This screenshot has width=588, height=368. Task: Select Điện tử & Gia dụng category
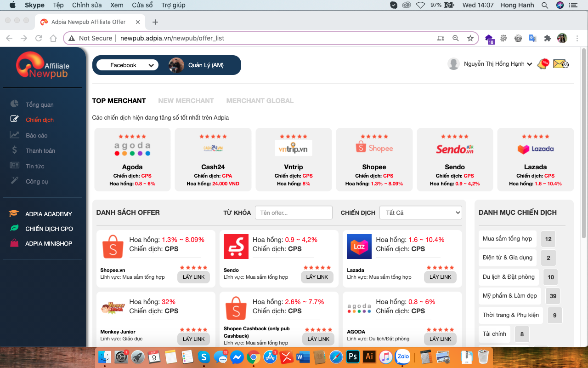tap(508, 258)
